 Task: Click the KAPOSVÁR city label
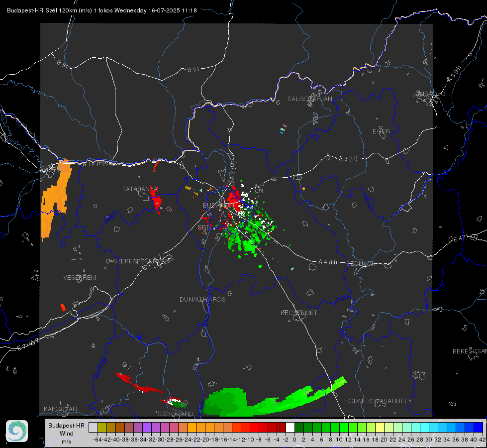point(60,409)
